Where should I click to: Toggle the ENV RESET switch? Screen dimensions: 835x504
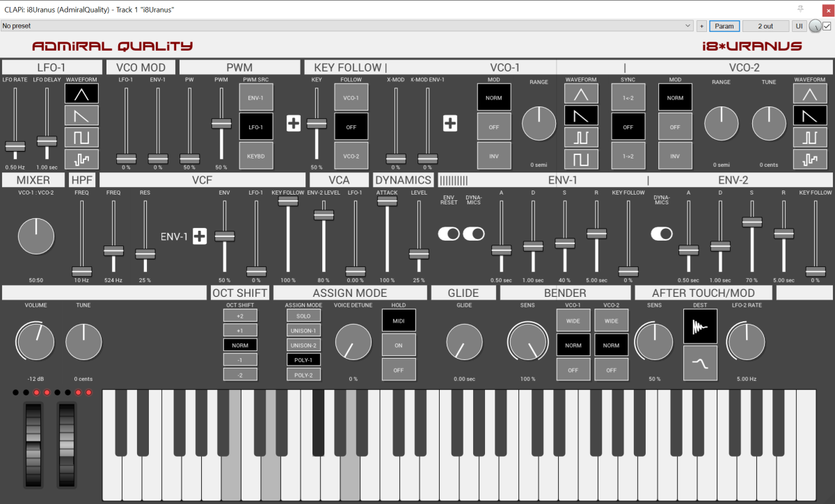[x=449, y=234]
